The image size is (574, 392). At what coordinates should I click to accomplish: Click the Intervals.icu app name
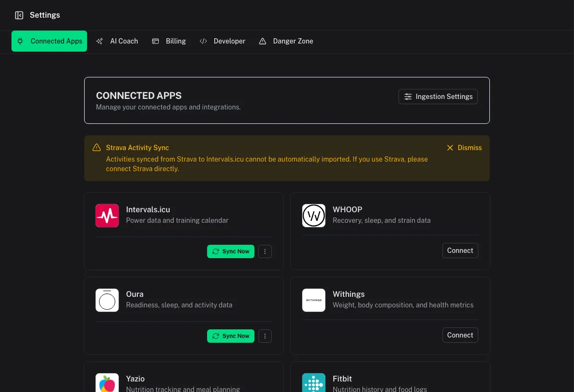point(148,209)
